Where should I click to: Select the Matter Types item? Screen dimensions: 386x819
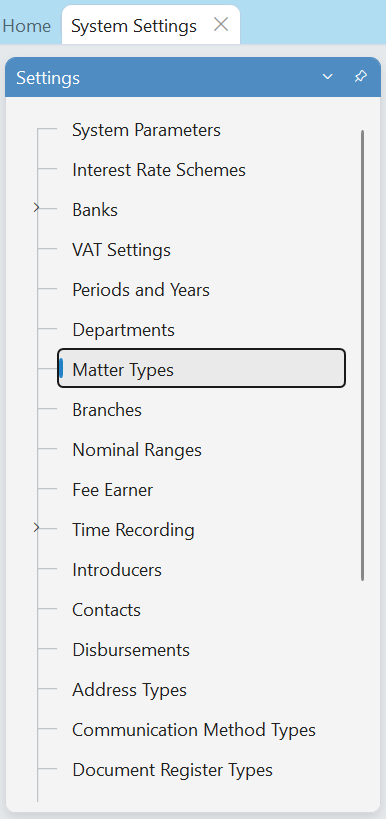(x=201, y=368)
